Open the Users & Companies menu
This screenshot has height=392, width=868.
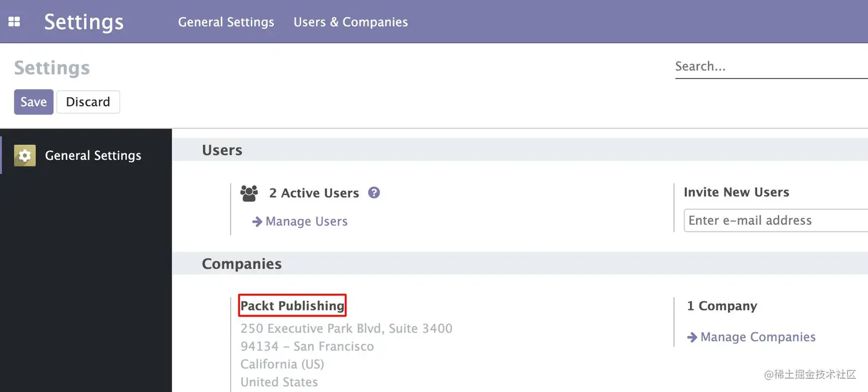pos(350,22)
